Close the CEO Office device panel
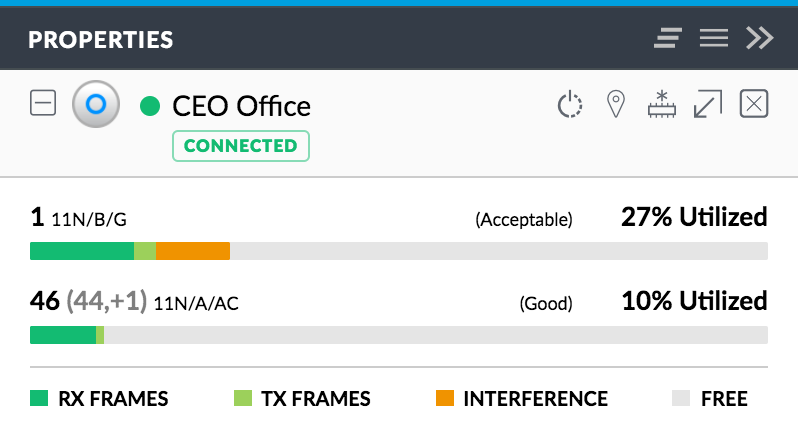 [754, 104]
